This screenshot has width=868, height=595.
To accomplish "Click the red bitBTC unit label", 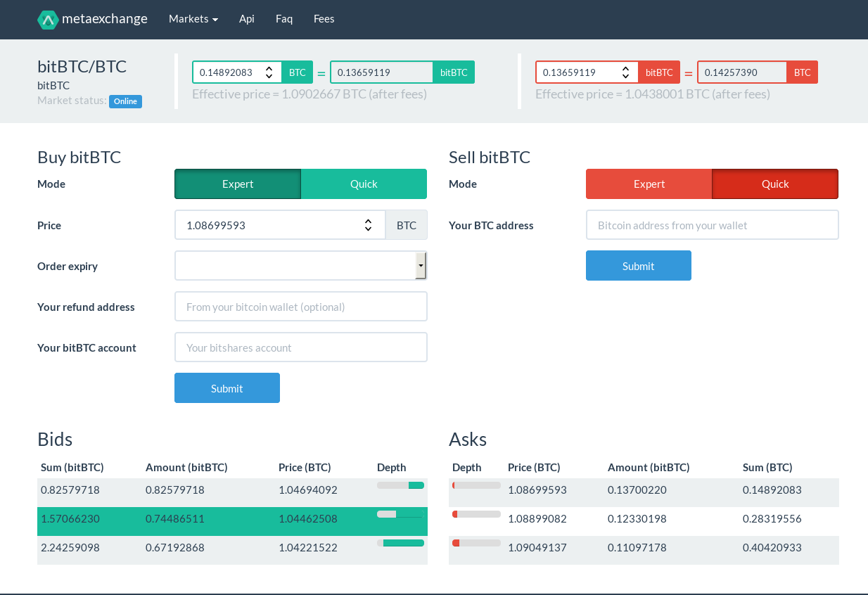I will click(659, 72).
